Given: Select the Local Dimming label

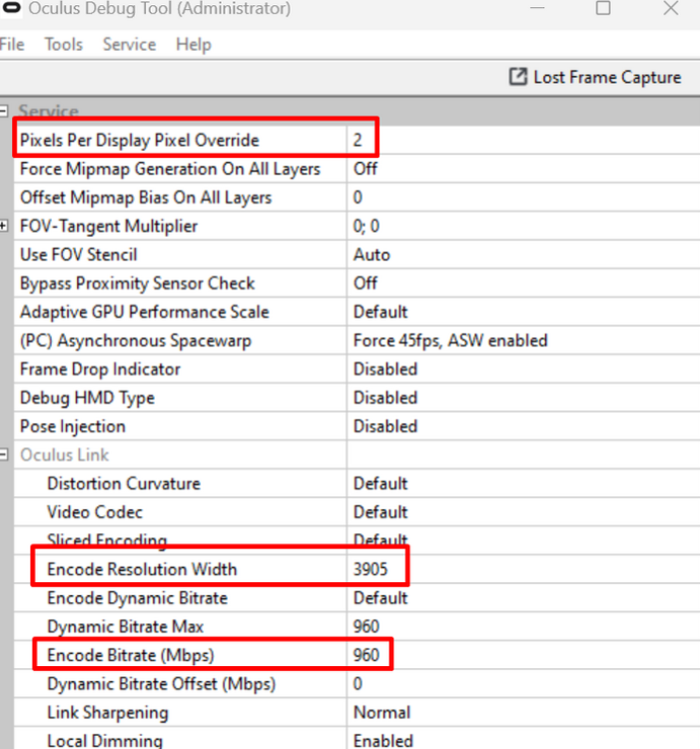Looking at the screenshot, I should pos(105,740).
